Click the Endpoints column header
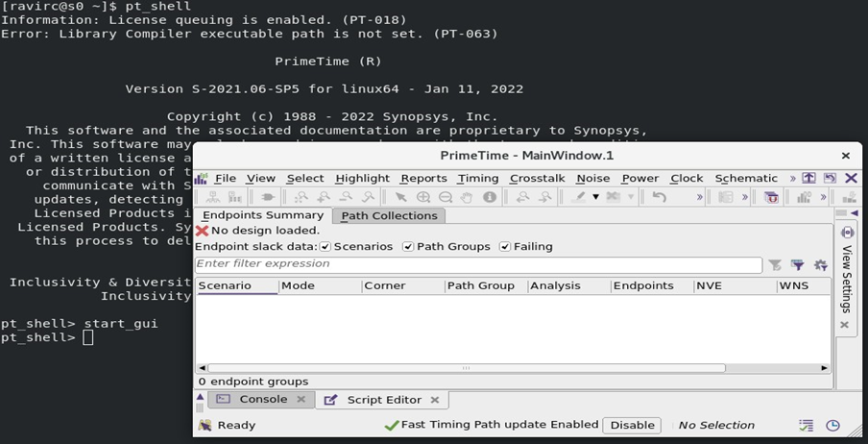The width and height of the screenshot is (868, 444). tap(652, 286)
